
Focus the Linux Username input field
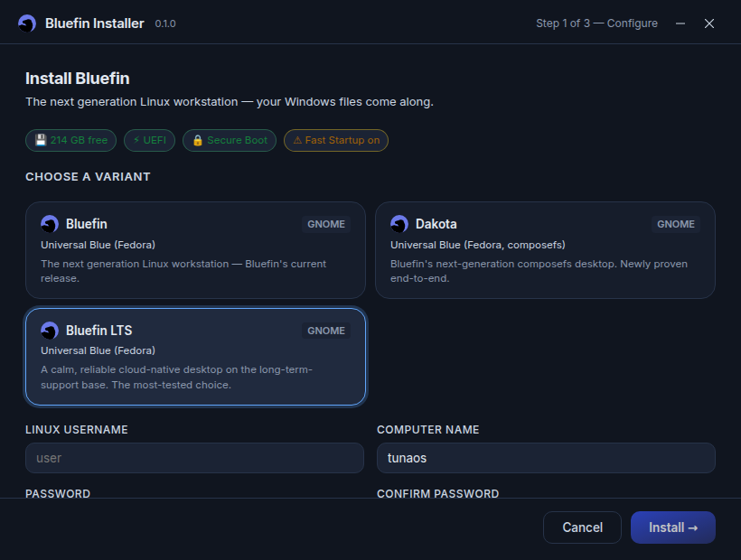[194, 458]
